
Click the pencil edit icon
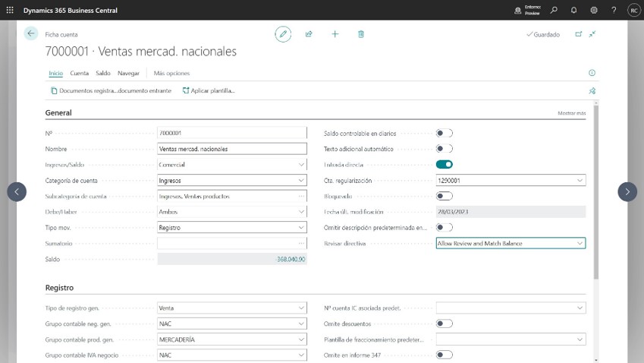coord(283,34)
